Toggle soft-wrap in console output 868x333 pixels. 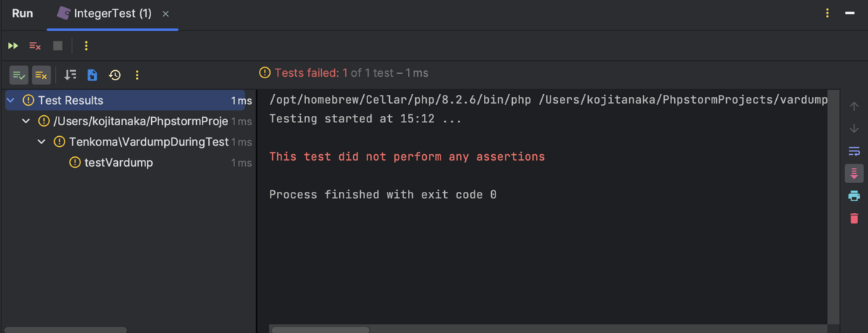point(854,151)
